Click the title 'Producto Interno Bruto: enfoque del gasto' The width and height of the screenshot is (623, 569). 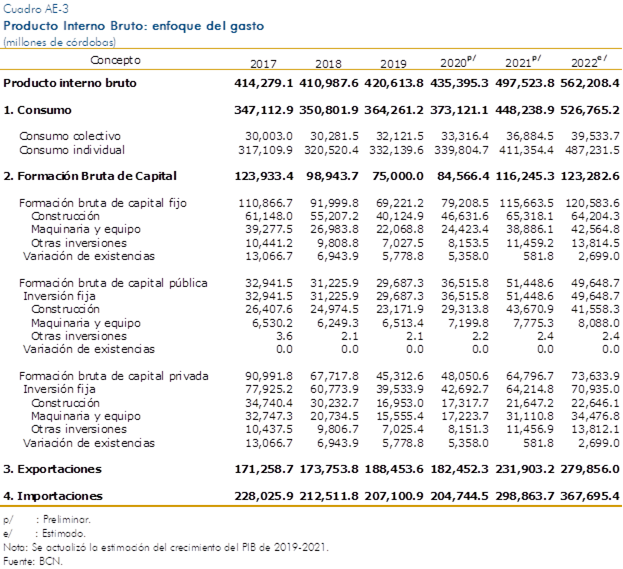click(x=134, y=26)
